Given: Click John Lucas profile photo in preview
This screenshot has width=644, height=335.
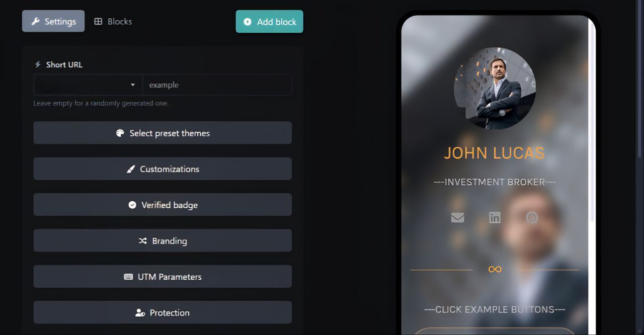Looking at the screenshot, I should pos(495,89).
